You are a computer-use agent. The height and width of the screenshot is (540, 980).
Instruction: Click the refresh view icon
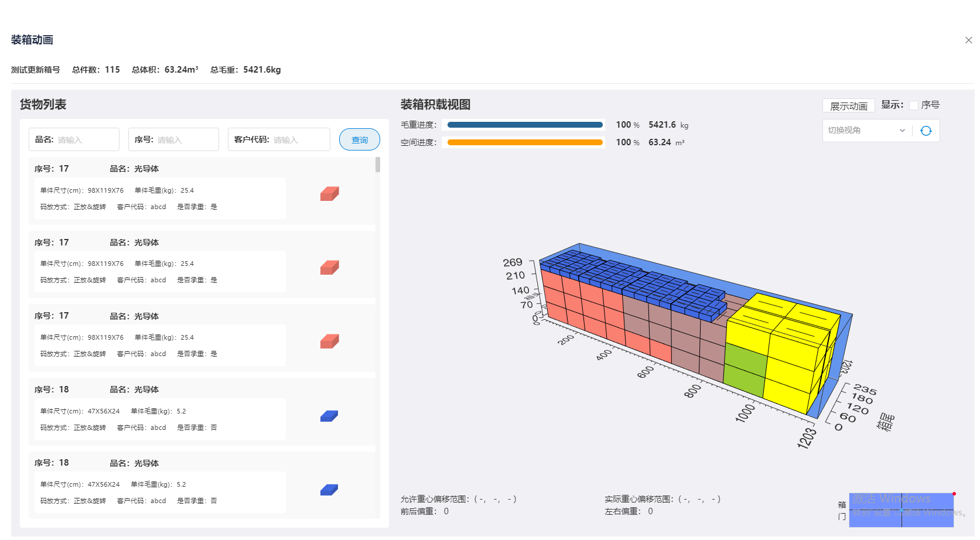(x=926, y=131)
